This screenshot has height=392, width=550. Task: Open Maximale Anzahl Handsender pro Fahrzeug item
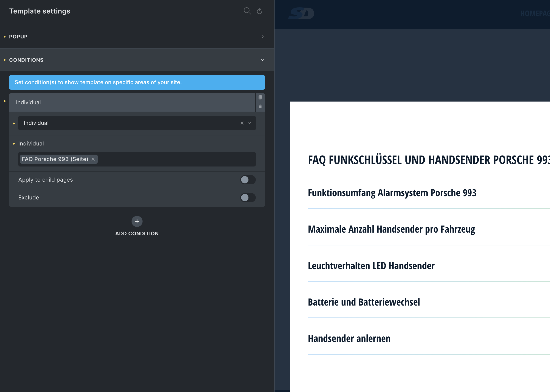(391, 229)
